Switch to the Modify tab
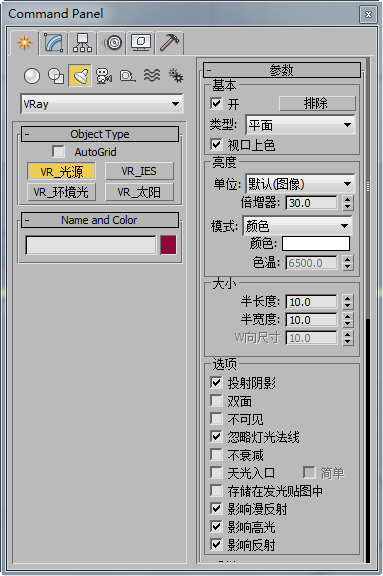The width and height of the screenshot is (383, 576). tap(54, 43)
